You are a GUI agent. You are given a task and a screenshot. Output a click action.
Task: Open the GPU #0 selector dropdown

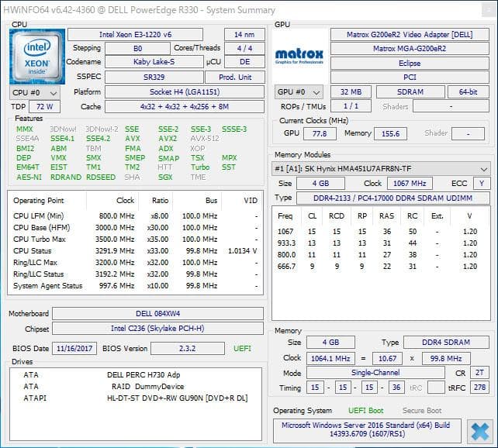(x=299, y=92)
